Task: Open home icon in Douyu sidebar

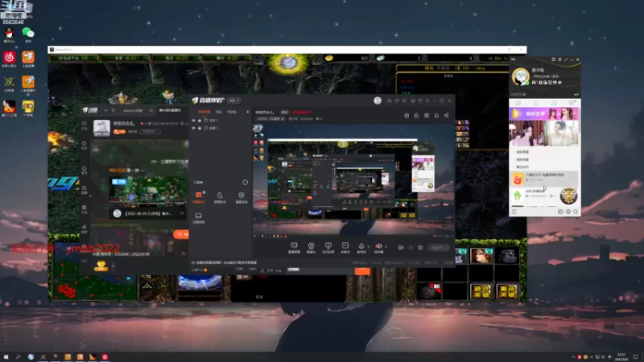Action: (85, 170)
